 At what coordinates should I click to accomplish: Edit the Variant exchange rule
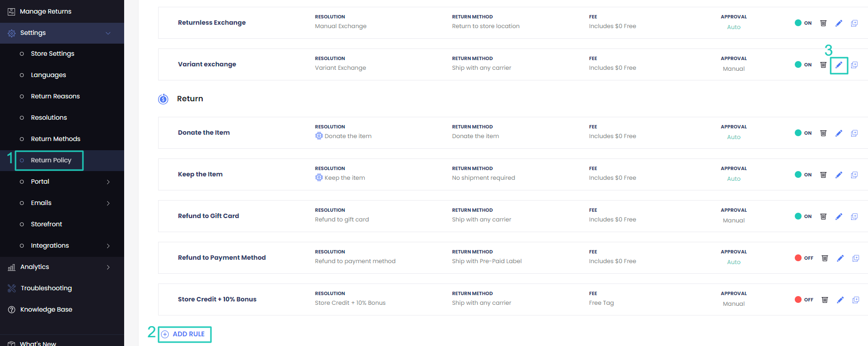coord(838,65)
